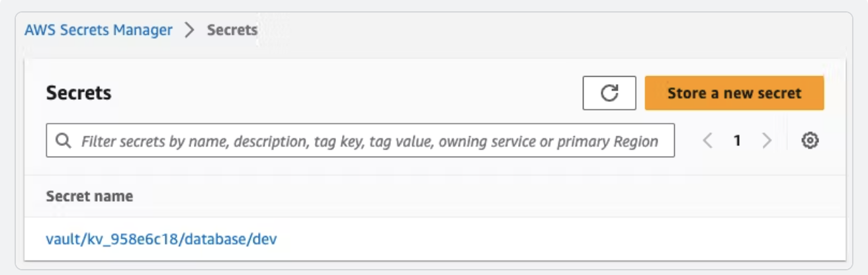Screen dimensions: 868x275
Task: Select page number 1 in pagination
Action: coord(737,140)
